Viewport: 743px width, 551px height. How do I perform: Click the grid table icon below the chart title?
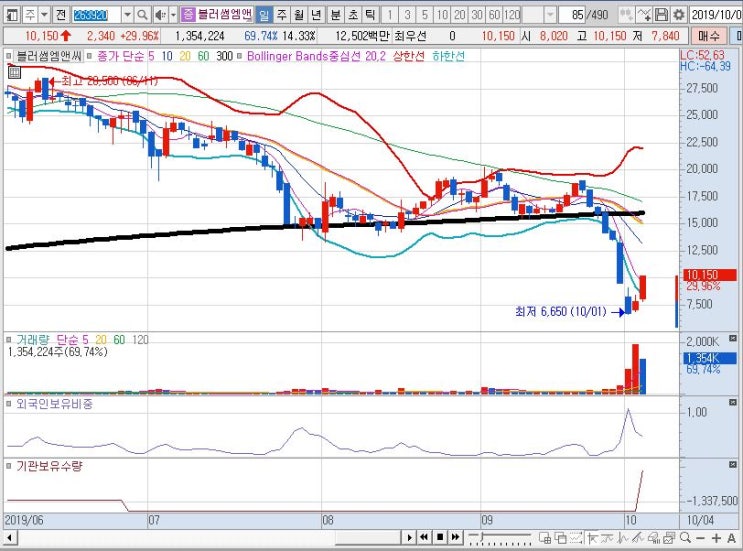point(14,72)
